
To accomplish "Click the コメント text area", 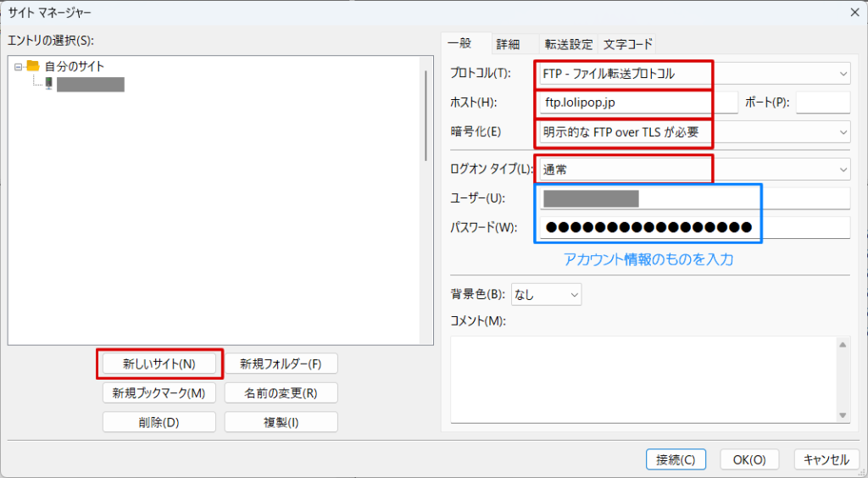I will click(644, 378).
